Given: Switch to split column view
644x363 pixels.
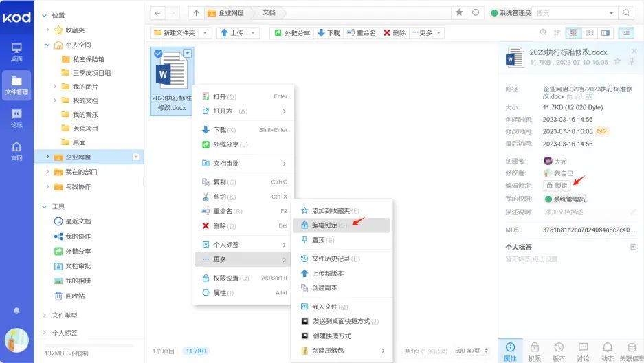Looking at the screenshot, I should pyautogui.click(x=606, y=32).
